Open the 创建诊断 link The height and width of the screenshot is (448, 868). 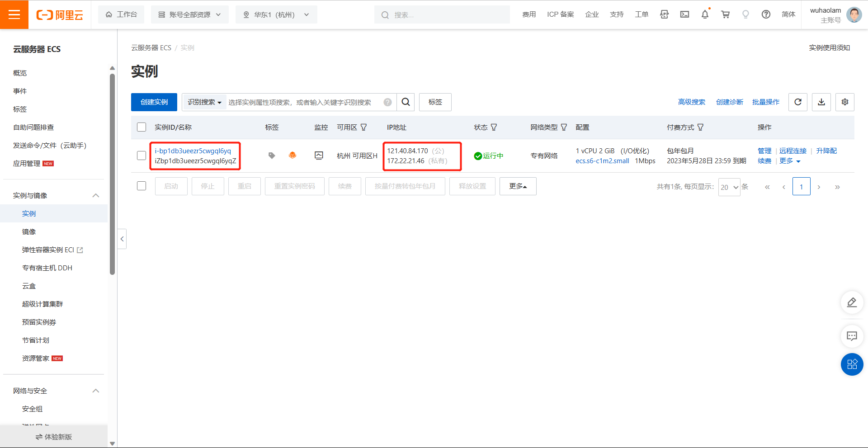coord(730,102)
